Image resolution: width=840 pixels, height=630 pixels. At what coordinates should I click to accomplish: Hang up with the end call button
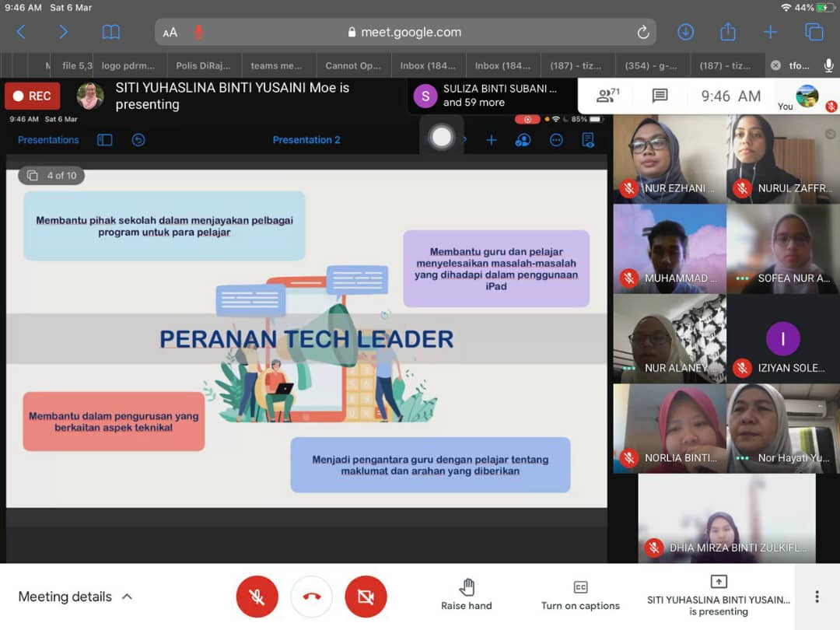311,597
